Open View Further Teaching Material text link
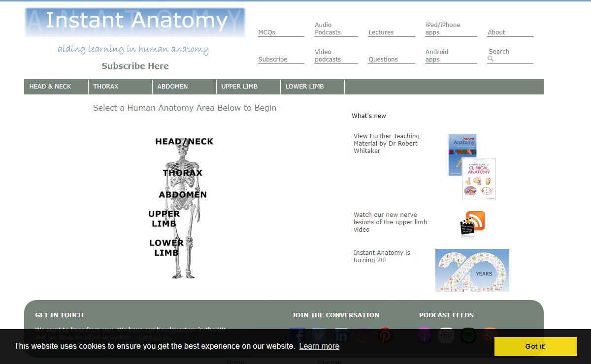The height and width of the screenshot is (364, 591). 387,144
